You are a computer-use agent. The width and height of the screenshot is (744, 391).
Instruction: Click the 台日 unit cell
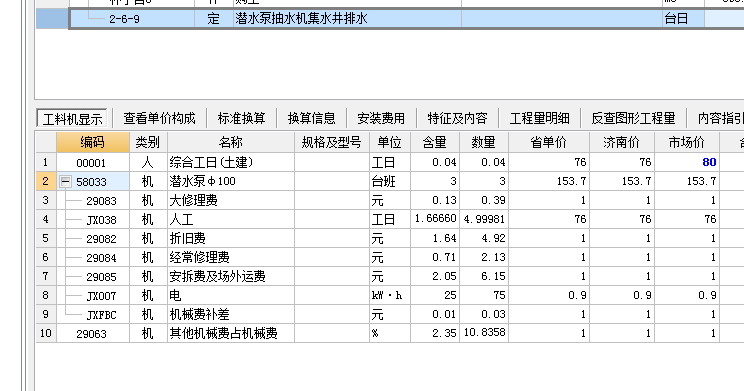[683, 19]
